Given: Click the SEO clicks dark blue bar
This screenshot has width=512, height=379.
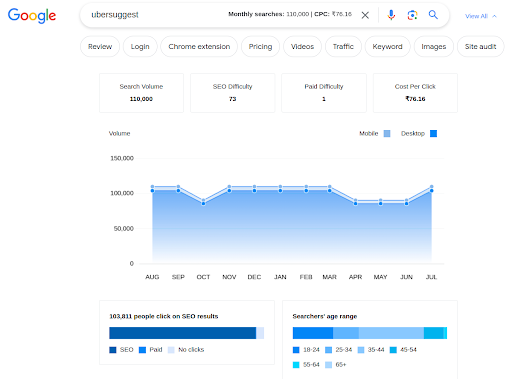Looking at the screenshot, I should [183, 333].
